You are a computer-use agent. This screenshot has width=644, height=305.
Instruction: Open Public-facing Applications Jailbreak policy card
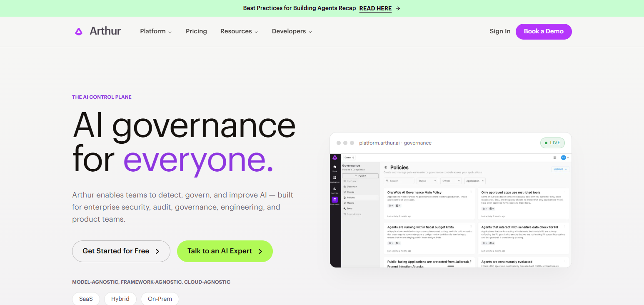click(429, 262)
